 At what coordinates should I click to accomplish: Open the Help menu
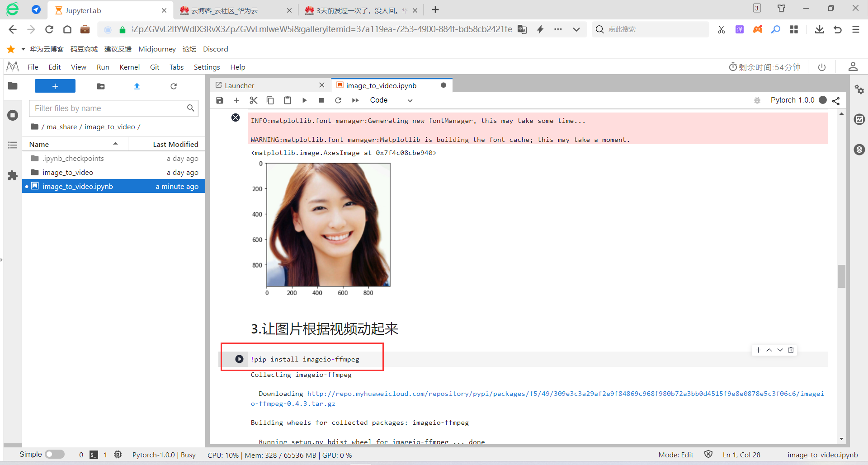pyautogui.click(x=238, y=67)
